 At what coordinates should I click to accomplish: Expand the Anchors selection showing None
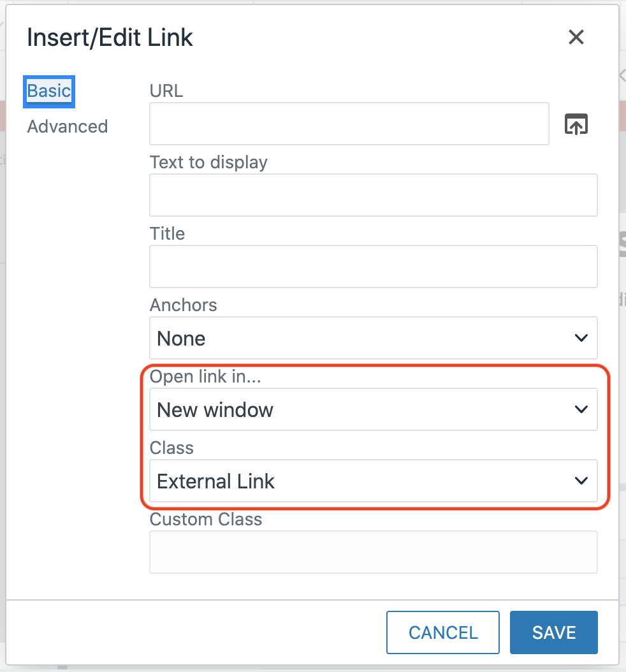click(x=374, y=338)
